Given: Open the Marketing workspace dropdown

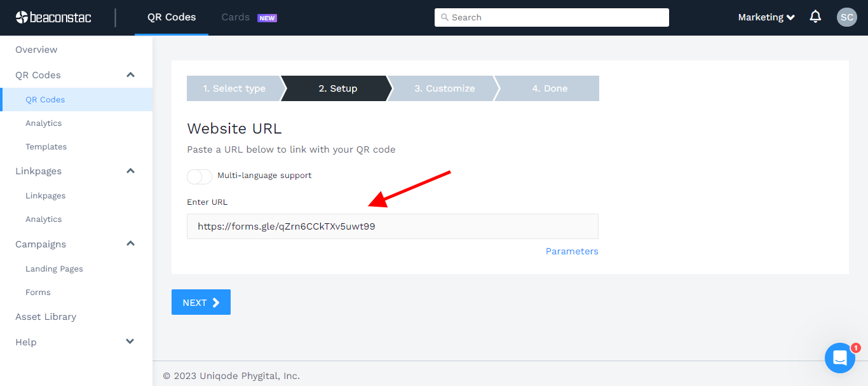Looking at the screenshot, I should [766, 17].
